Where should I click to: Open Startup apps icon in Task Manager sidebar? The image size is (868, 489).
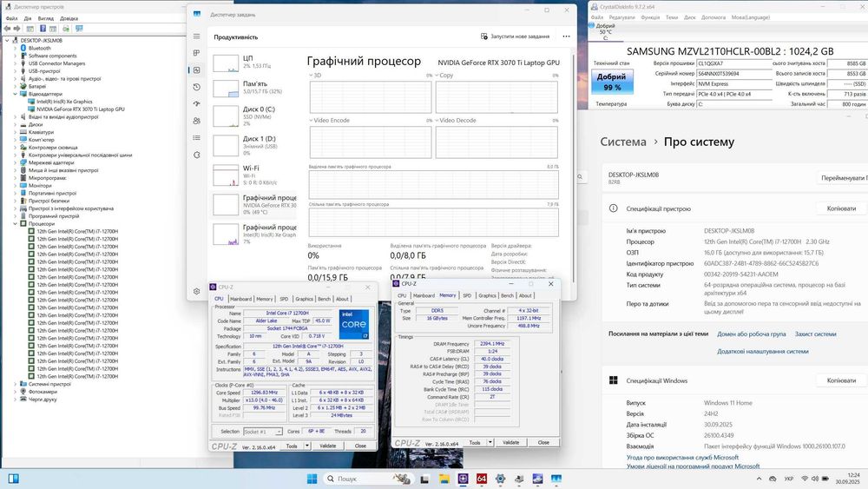[196, 103]
